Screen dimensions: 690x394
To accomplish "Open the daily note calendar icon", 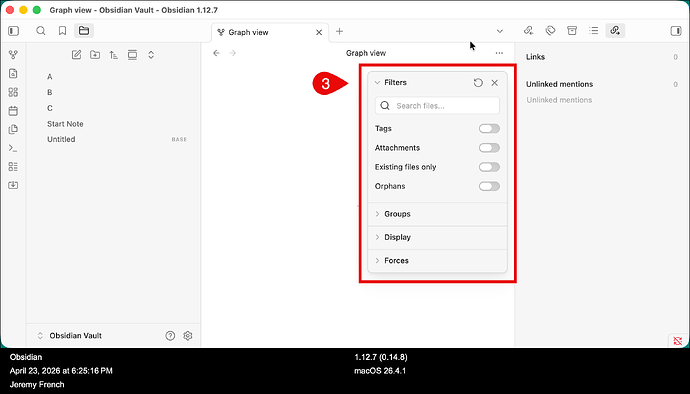I will (x=13, y=110).
